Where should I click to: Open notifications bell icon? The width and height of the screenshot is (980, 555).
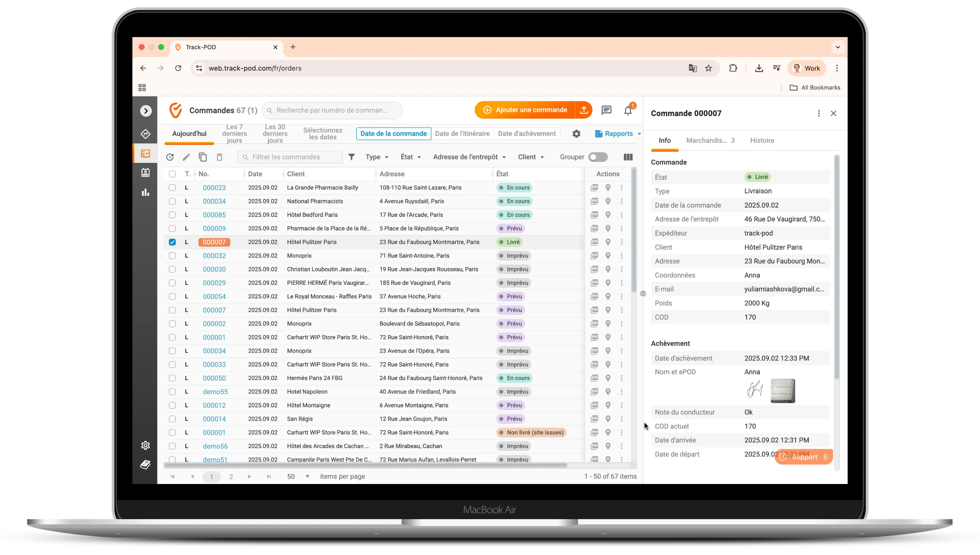tap(628, 110)
